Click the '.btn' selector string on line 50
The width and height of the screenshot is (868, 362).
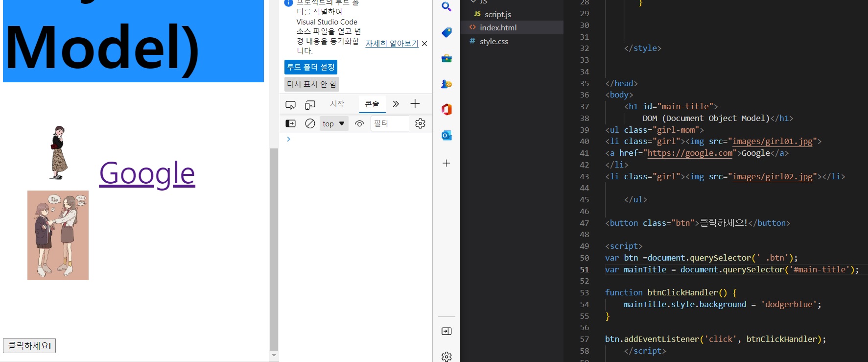pos(773,258)
